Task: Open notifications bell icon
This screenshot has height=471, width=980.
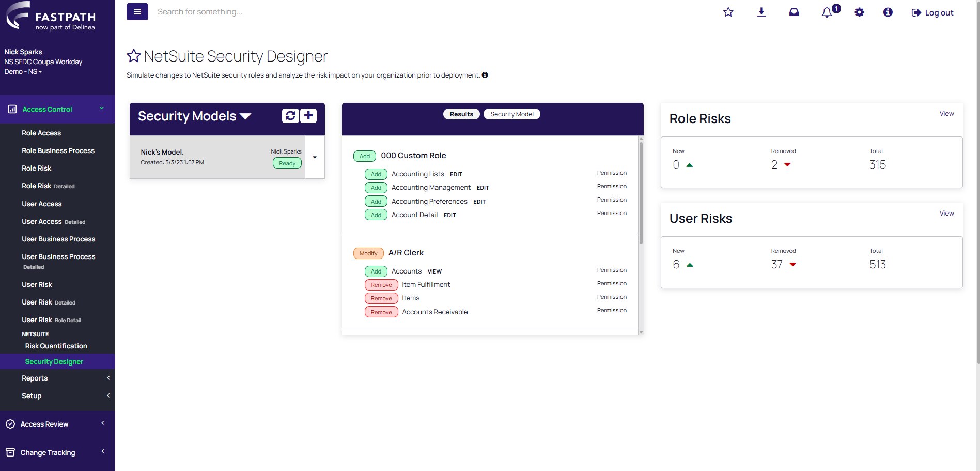Action: pyautogui.click(x=828, y=12)
